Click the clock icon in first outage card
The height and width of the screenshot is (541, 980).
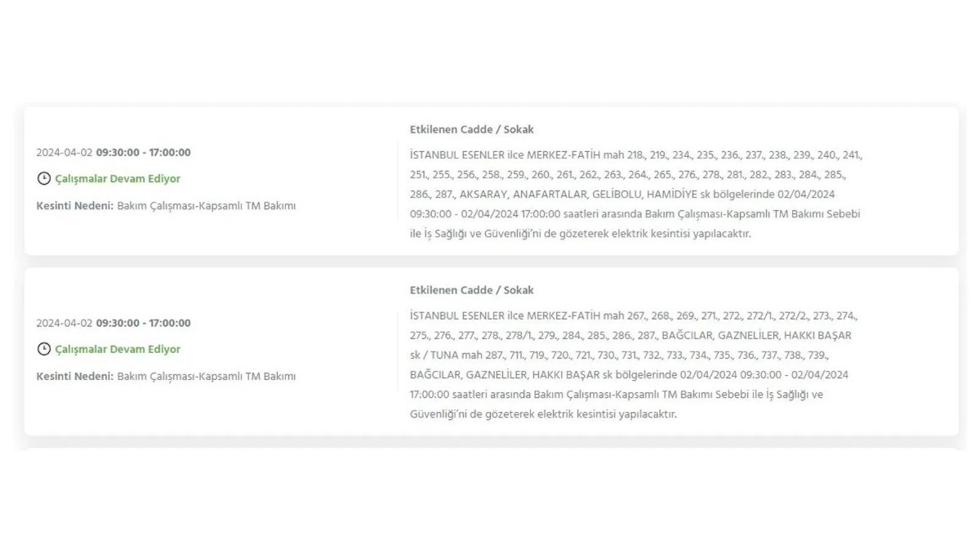(43, 178)
